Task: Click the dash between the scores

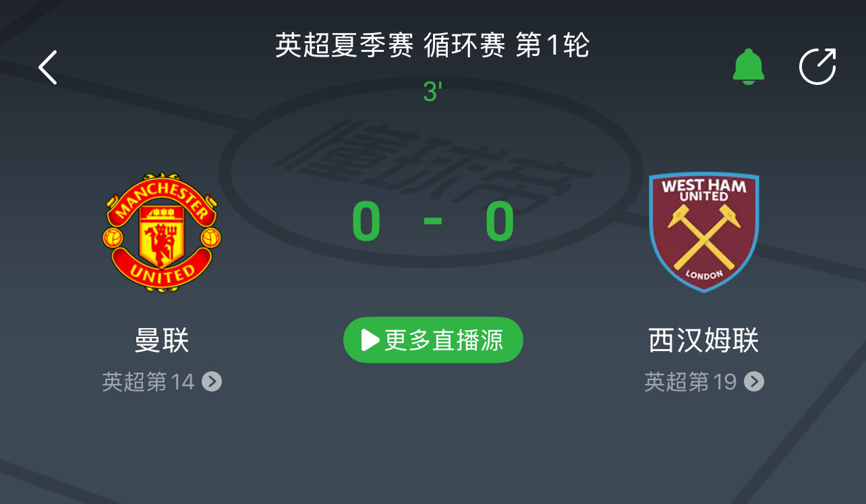Action: (433, 222)
